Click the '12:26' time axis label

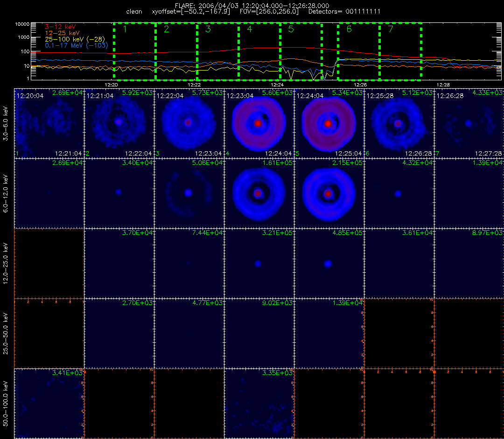(360, 85)
